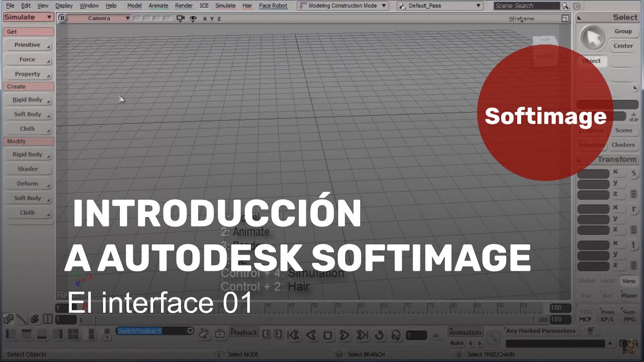Screen dimensions: 644x362
Task: Step to the next frame
Action: [278, 333]
